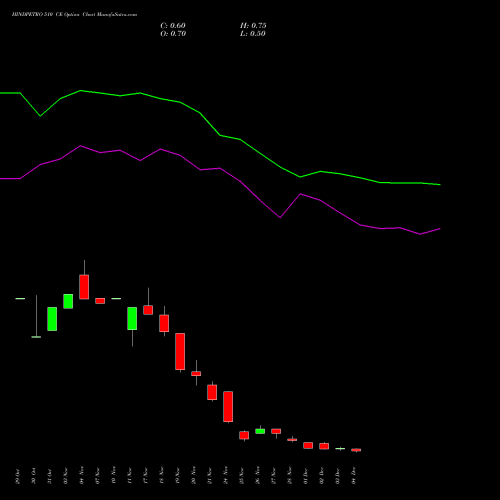Click the small green candle above 26 Nov
Image resolution: width=500 pixels, height=500 pixels.
click(260, 431)
